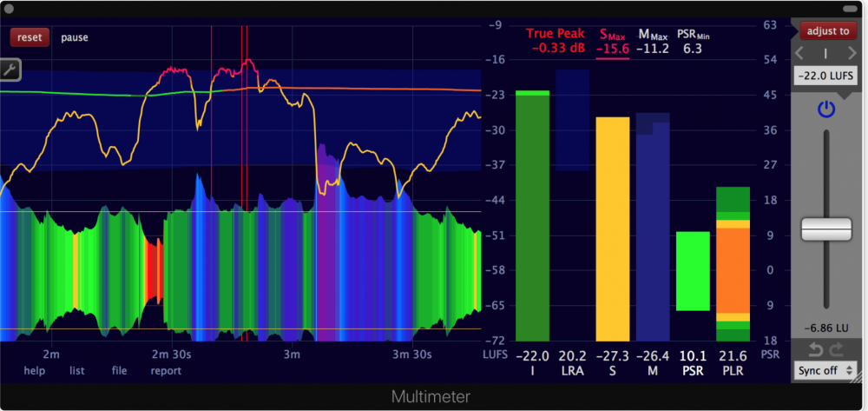This screenshot has width=868, height=411.
Task: Click the True Peak readout
Action: coord(556,41)
